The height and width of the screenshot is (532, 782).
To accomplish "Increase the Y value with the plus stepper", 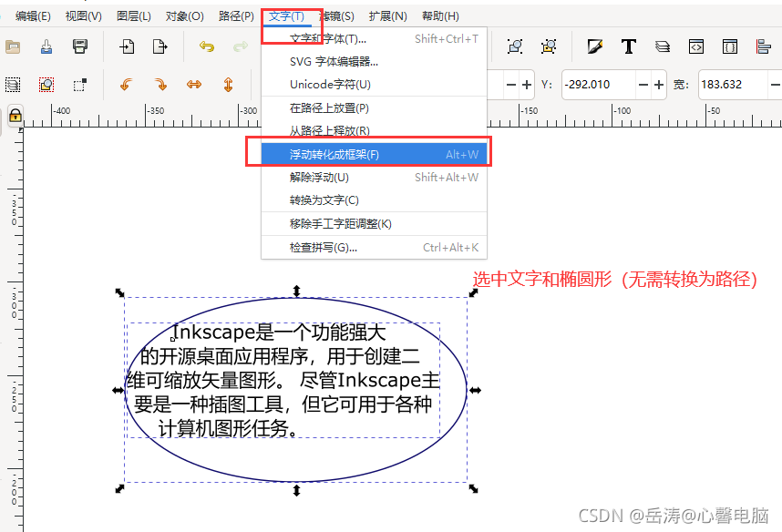I will [658, 84].
